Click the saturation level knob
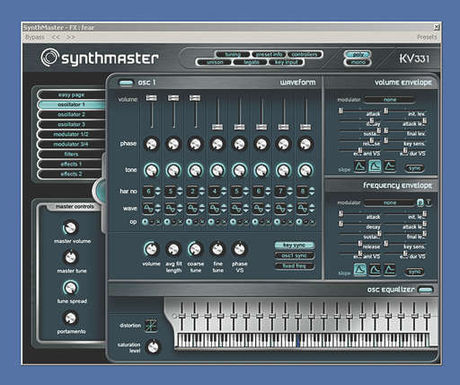Viewport: 460px width, 385px height. 153,347
